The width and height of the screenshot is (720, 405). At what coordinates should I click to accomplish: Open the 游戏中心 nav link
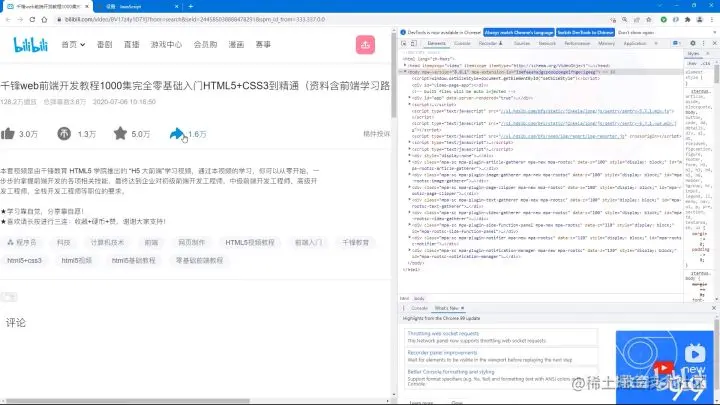click(166, 45)
